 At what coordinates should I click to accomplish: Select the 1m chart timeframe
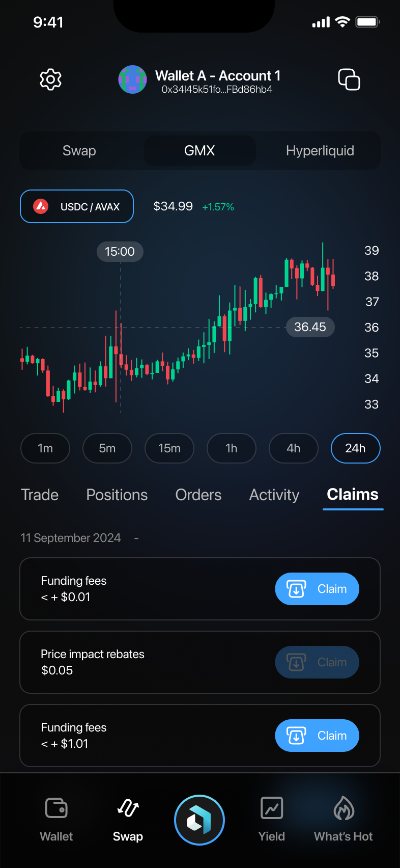[x=45, y=448]
